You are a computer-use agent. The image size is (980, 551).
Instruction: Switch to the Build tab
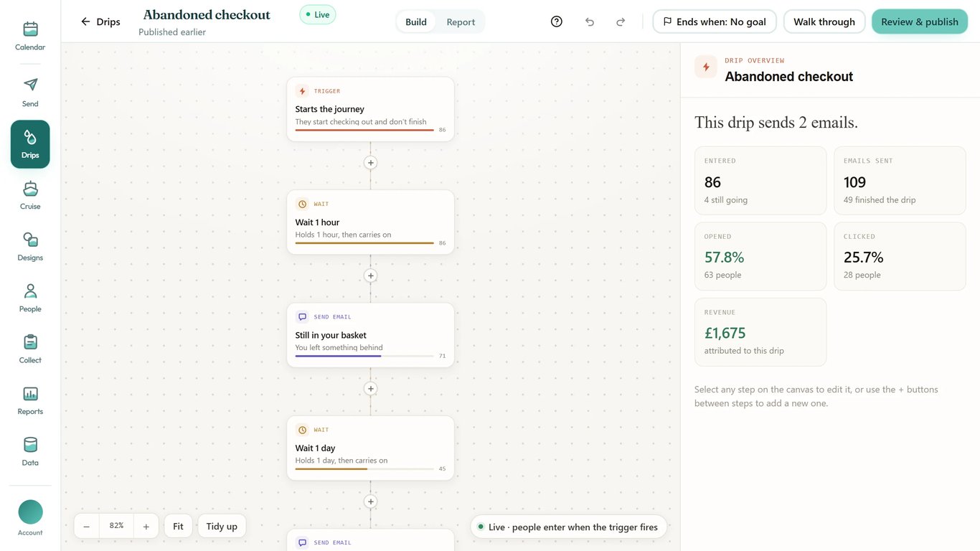coord(416,22)
